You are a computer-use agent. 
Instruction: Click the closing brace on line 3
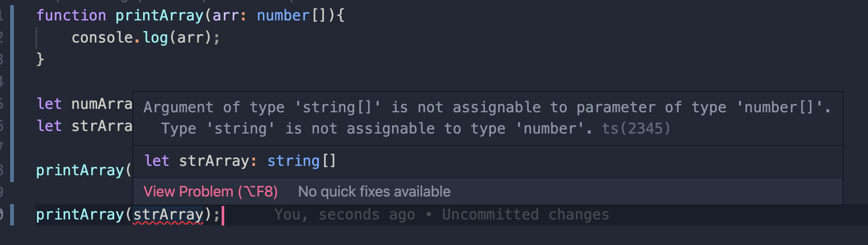[40, 60]
